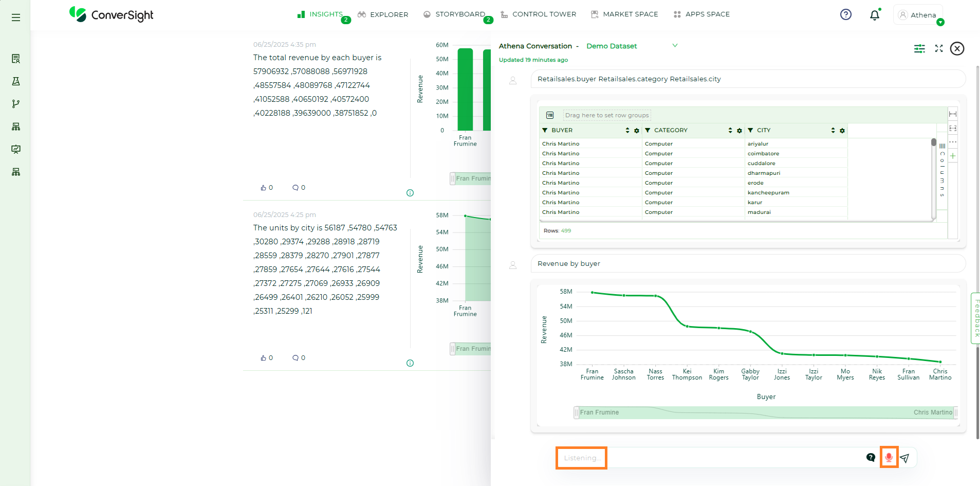Open the Columns side panel

click(942, 171)
